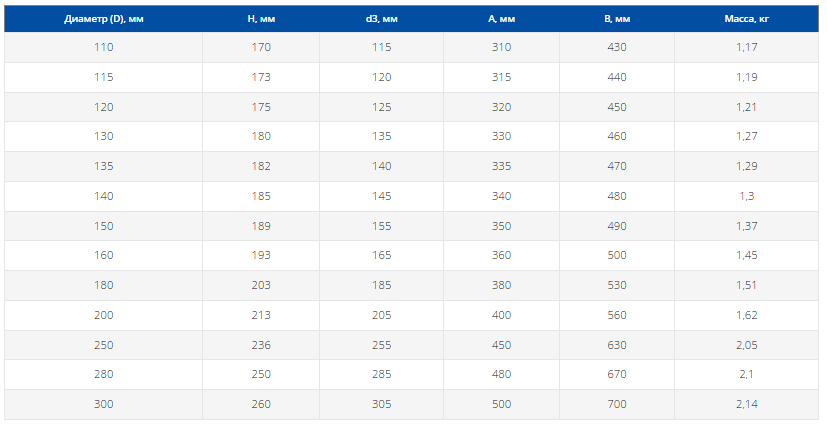Click the d3, мм header cell
This screenshot has height=427, width=827.
(x=381, y=19)
